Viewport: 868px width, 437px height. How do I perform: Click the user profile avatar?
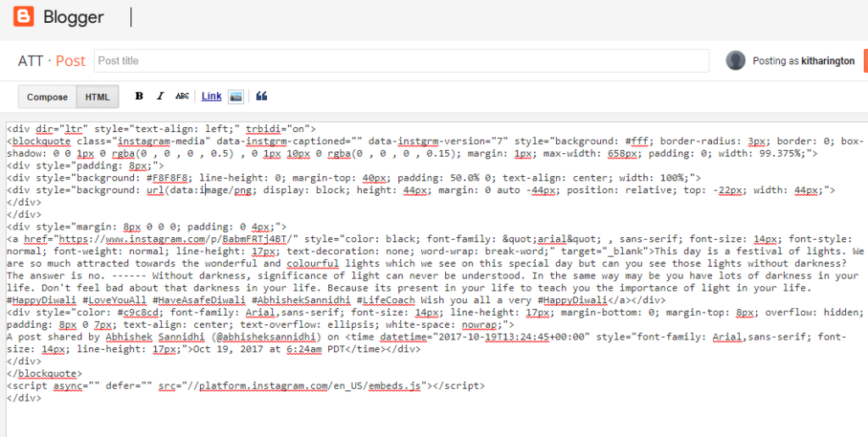pyautogui.click(x=736, y=61)
